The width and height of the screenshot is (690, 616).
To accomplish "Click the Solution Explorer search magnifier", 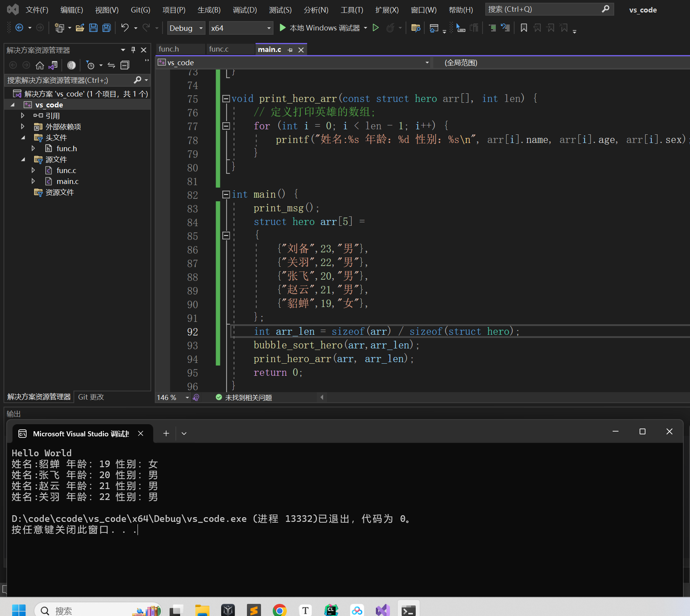I will click(x=138, y=80).
